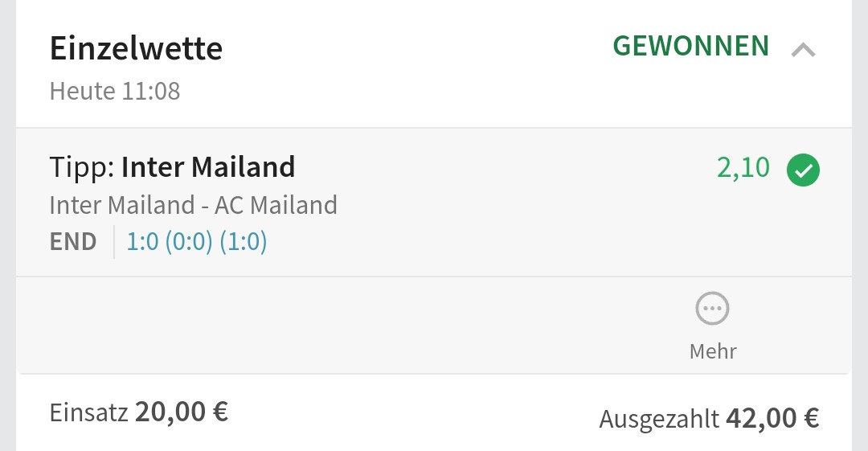Screen dimensions: 868x451
Task: Tap the Heute 11:08 timestamp
Action: (115, 91)
